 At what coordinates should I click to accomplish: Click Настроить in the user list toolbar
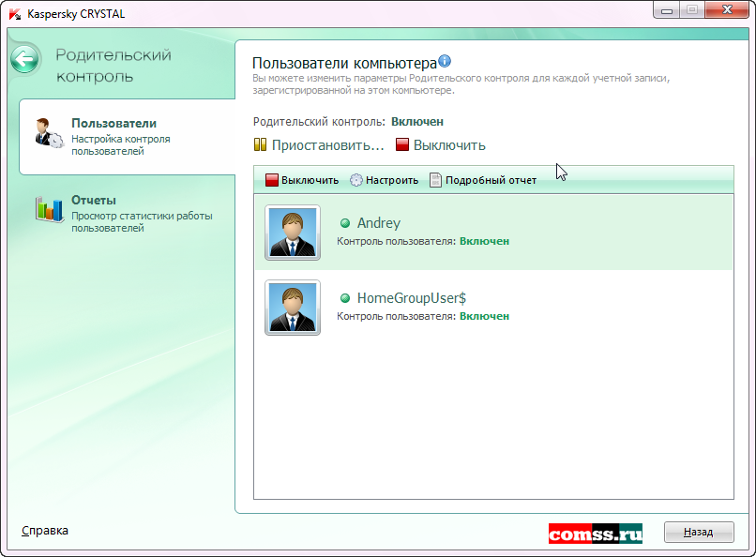392,180
